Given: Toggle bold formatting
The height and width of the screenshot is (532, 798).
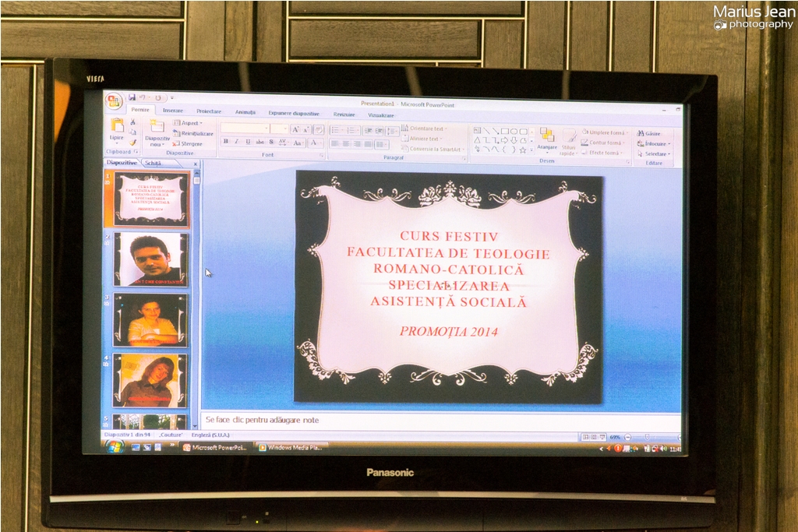Looking at the screenshot, I should click(x=226, y=142).
